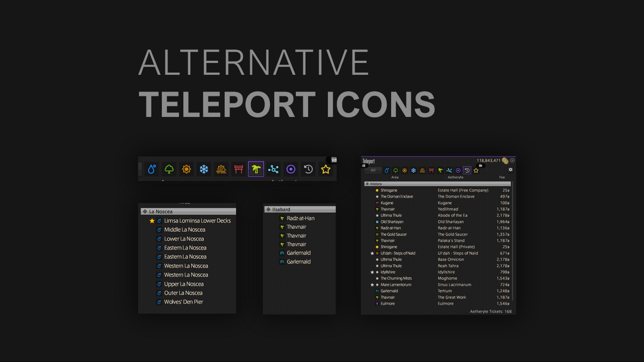Viewport: 644px width, 362px height.
Task: Select the green tree icon in large icon bar
Action: pyautogui.click(x=169, y=169)
